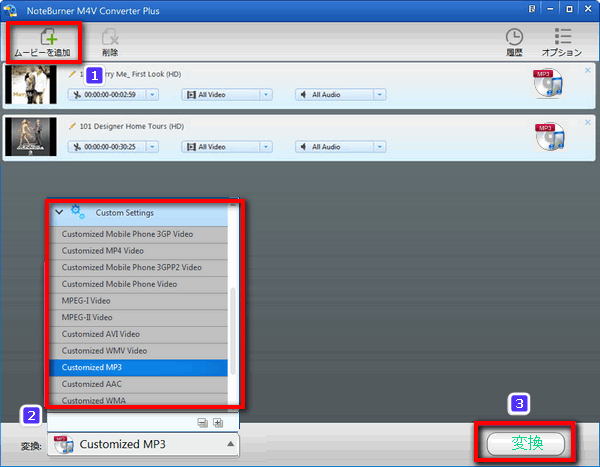Open the History (履歴) clock icon
Image resolution: width=600 pixels, height=467 pixels.
514,37
